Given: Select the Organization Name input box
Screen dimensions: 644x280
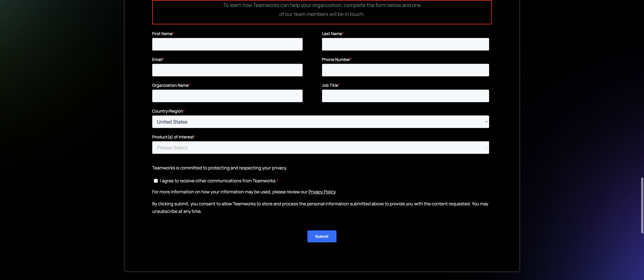Looking at the screenshot, I should point(227,96).
